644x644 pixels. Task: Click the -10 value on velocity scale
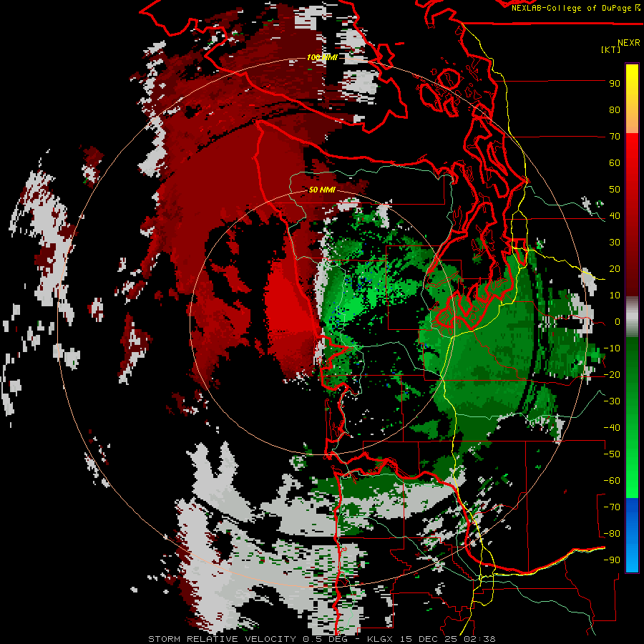click(612, 348)
